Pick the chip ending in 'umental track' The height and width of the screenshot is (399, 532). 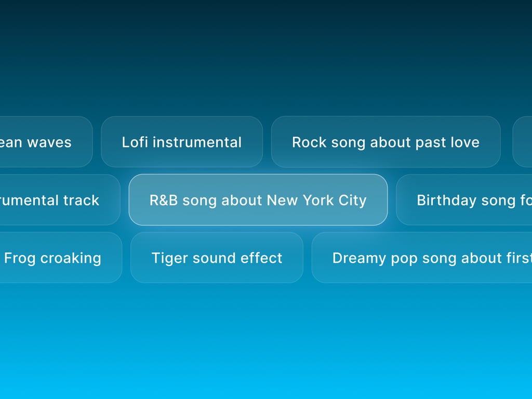pyautogui.click(x=60, y=200)
